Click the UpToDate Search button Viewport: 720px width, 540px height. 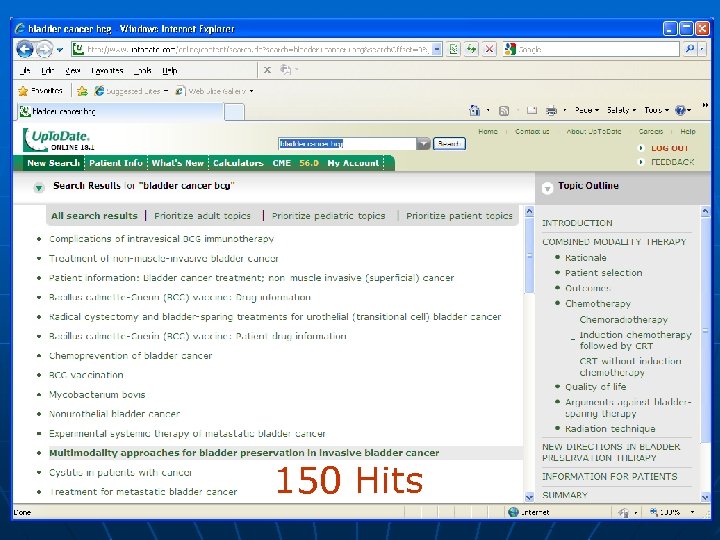pos(449,143)
